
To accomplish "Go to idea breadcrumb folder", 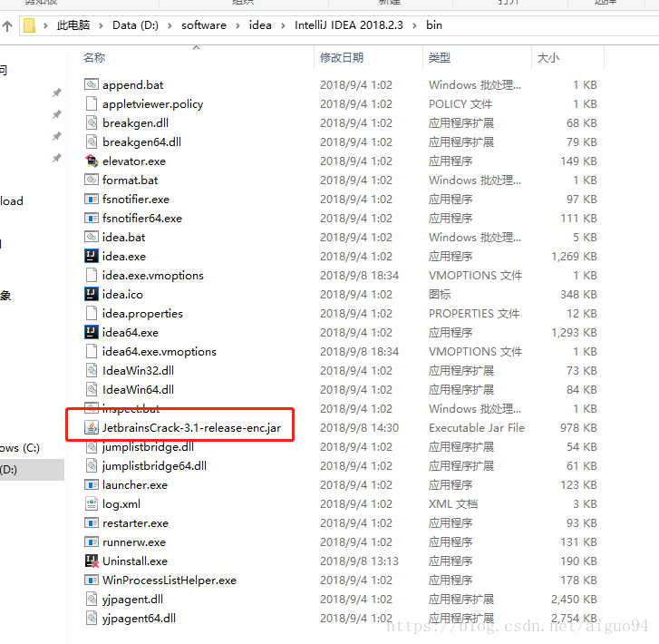I will 260,25.
